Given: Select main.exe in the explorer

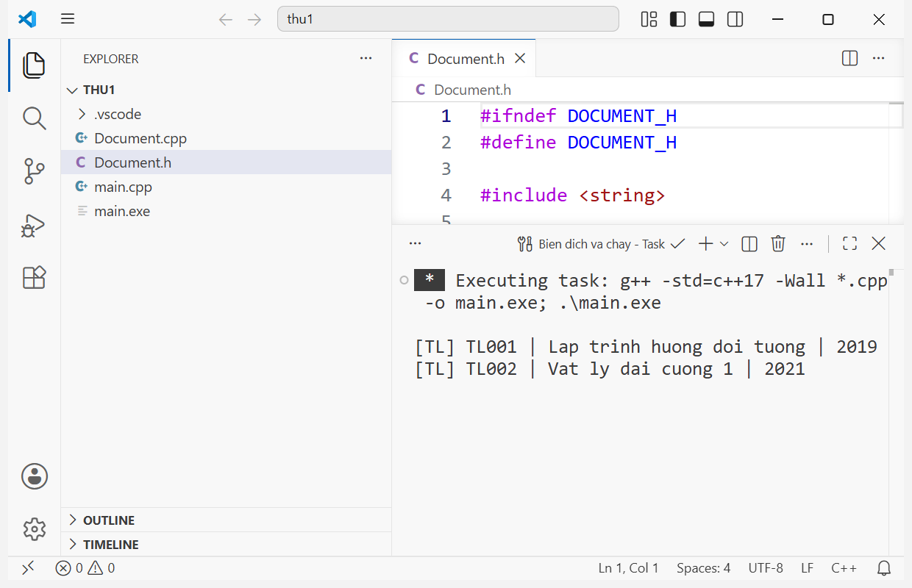Looking at the screenshot, I should point(226,211).
